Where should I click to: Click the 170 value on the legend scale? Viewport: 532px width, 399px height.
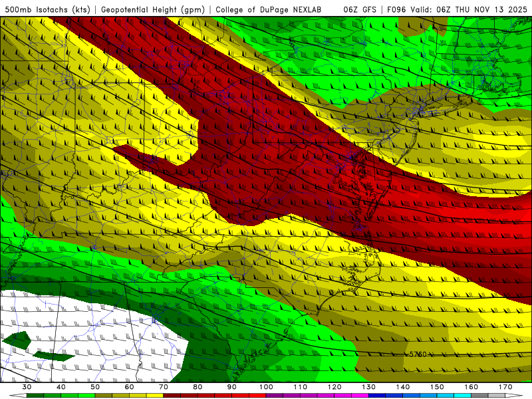pyautogui.click(x=505, y=387)
